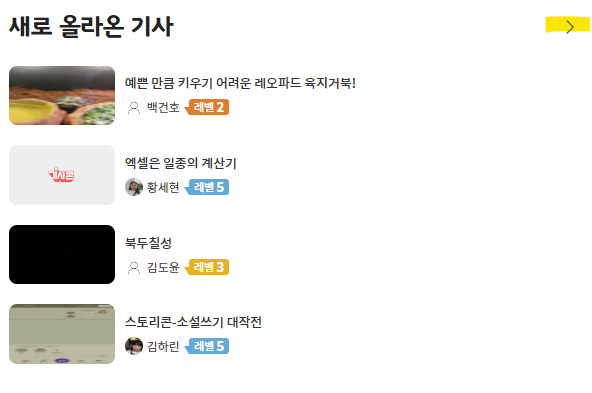592x393 pixels.
Task: Click 김하린's blue 레벨 5 badge
Action: [x=207, y=346]
